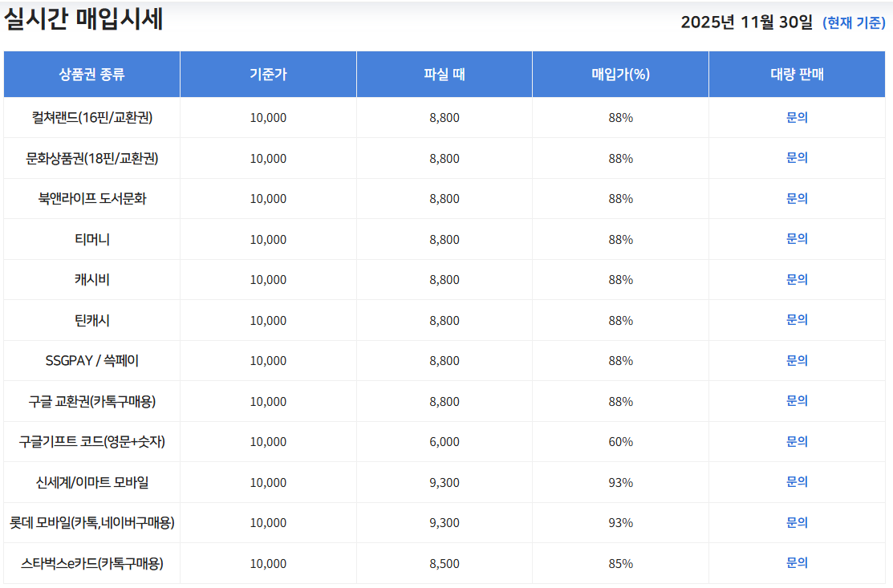Click 문의 link in 틴캐시 row
Viewport: 893px width, 588px height.
click(797, 320)
